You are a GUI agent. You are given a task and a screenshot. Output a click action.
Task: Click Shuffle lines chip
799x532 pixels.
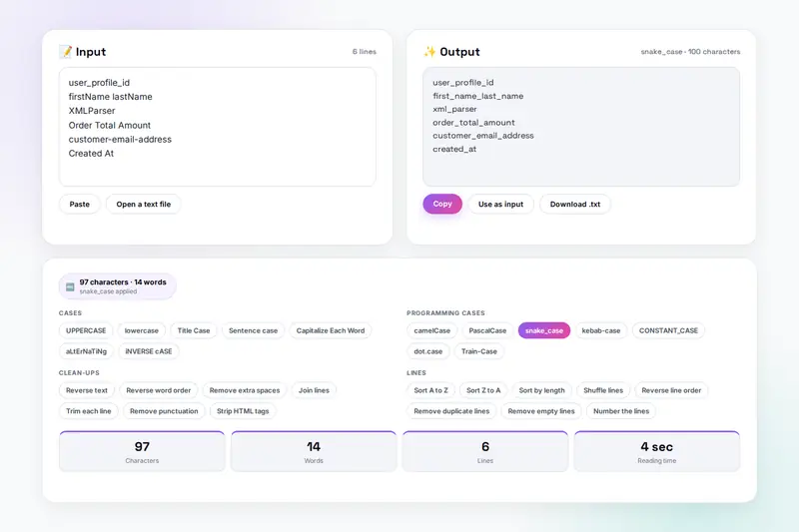click(603, 390)
